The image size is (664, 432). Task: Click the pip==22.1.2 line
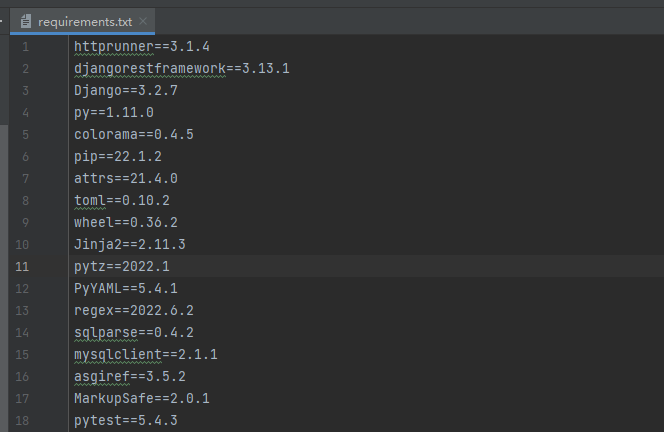tap(118, 157)
